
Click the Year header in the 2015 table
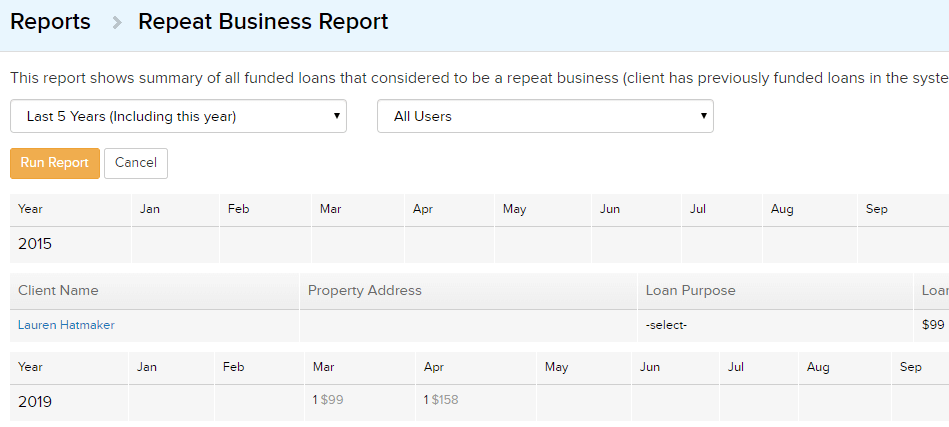(30, 209)
